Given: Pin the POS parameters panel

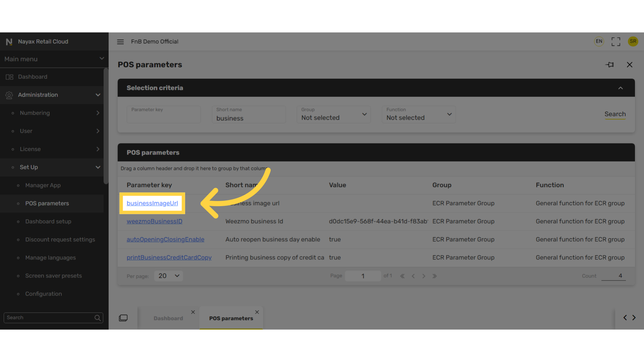Looking at the screenshot, I should [609, 65].
